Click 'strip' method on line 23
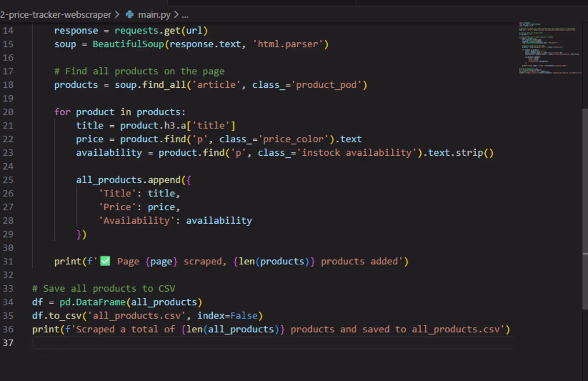Image resolution: width=588 pixels, height=381 pixels. [x=469, y=153]
